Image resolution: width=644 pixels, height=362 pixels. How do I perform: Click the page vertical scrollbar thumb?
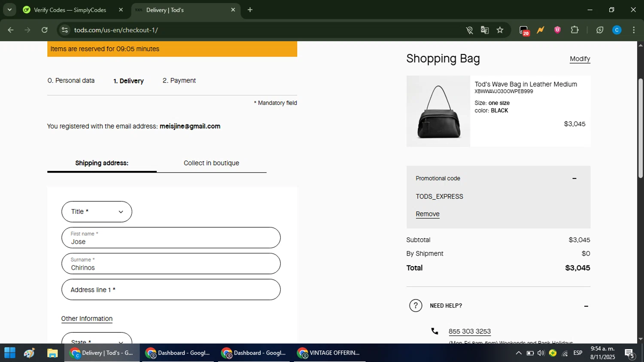pos(641,128)
